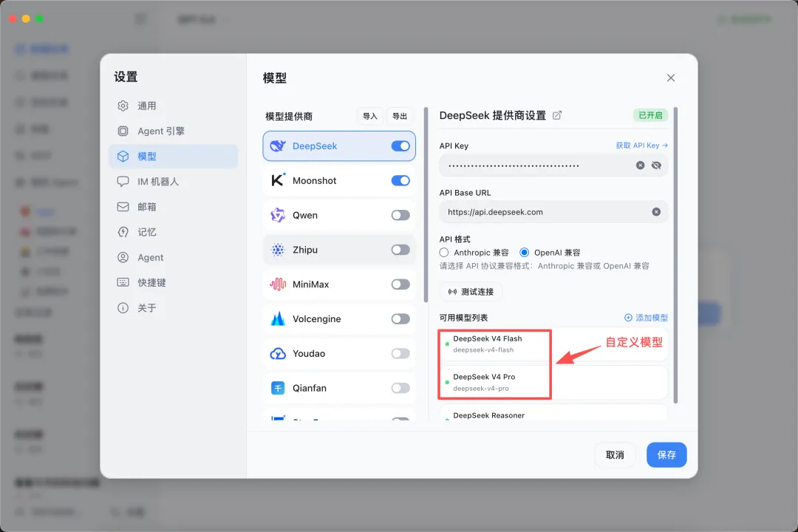Viewport: 798px width, 532px height.
Task: Click the cube icon beside 模型
Action: pyautogui.click(x=123, y=157)
